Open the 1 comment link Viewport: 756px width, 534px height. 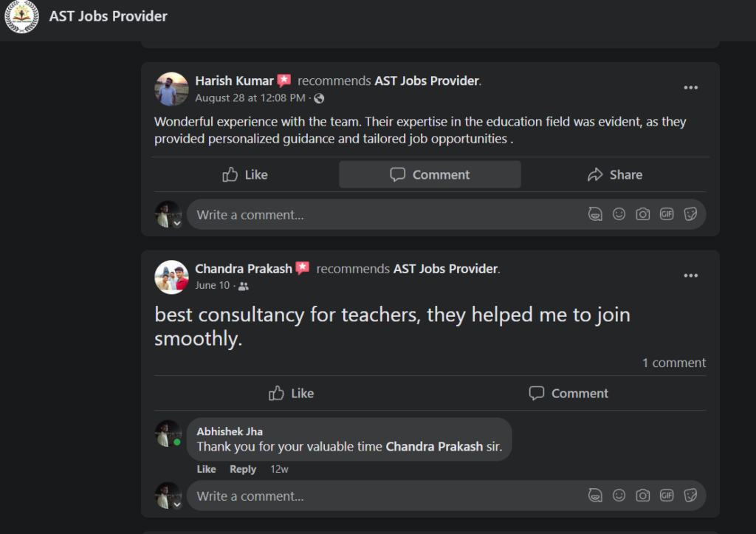673,363
